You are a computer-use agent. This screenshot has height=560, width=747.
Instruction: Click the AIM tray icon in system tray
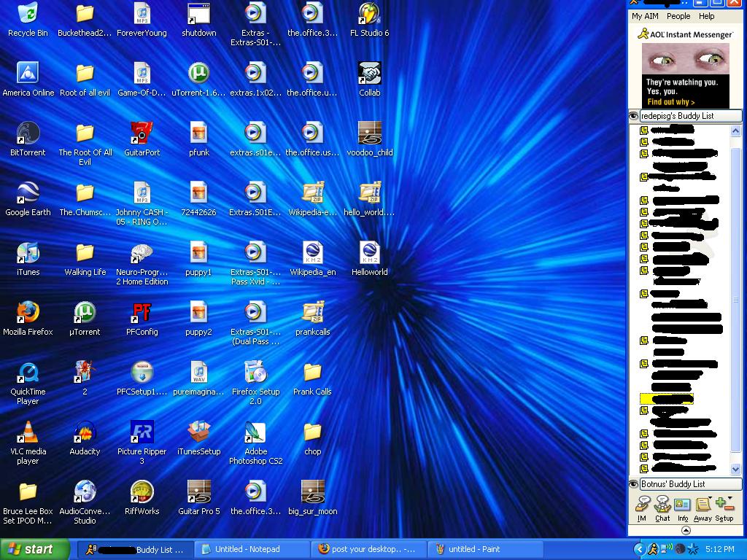click(652, 549)
